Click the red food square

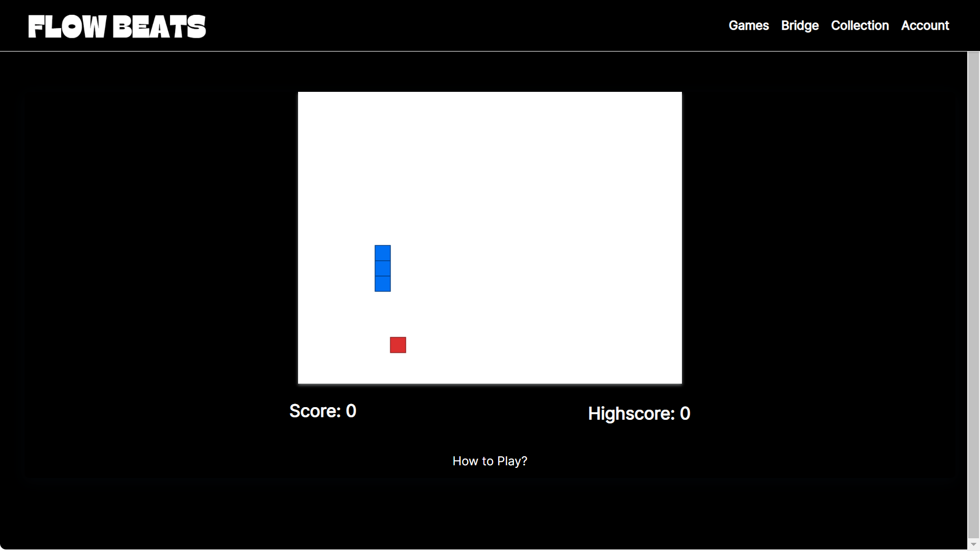[398, 345]
